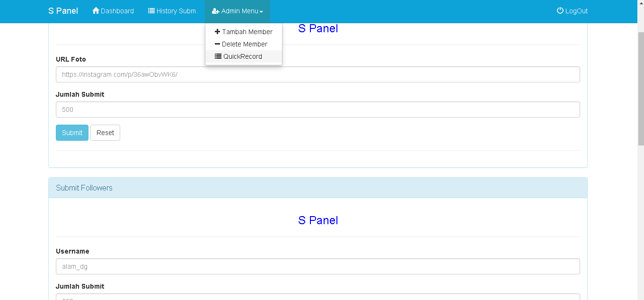644x300 pixels.
Task: Click the list icon beside QuickRecord
Action: 218,56
